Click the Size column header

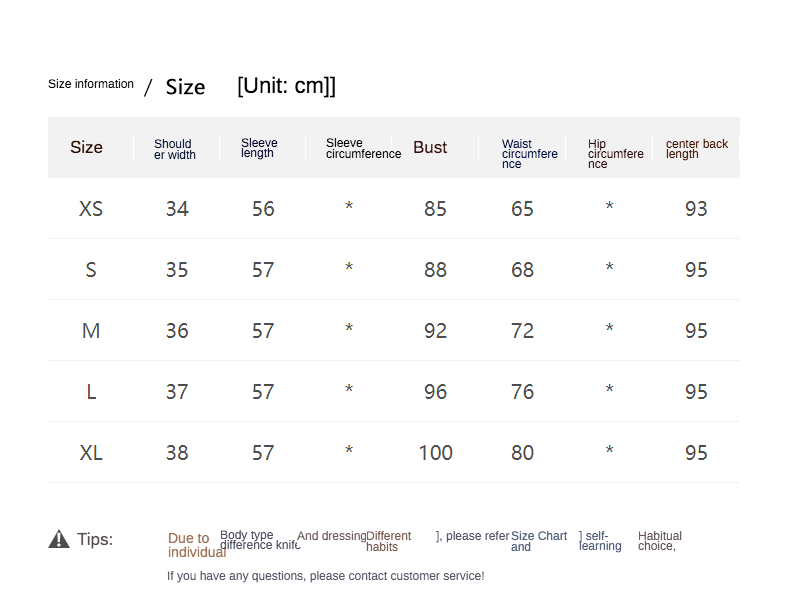[86, 148]
